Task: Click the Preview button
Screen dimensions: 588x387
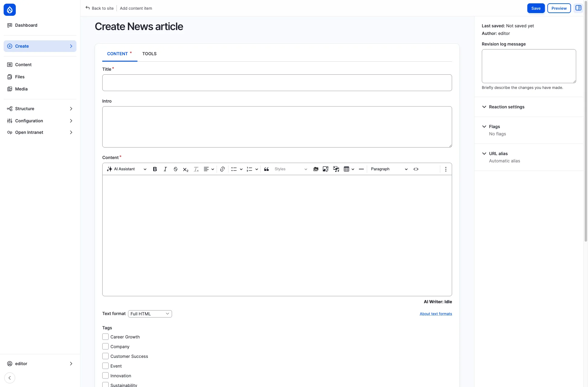Action: (559, 8)
